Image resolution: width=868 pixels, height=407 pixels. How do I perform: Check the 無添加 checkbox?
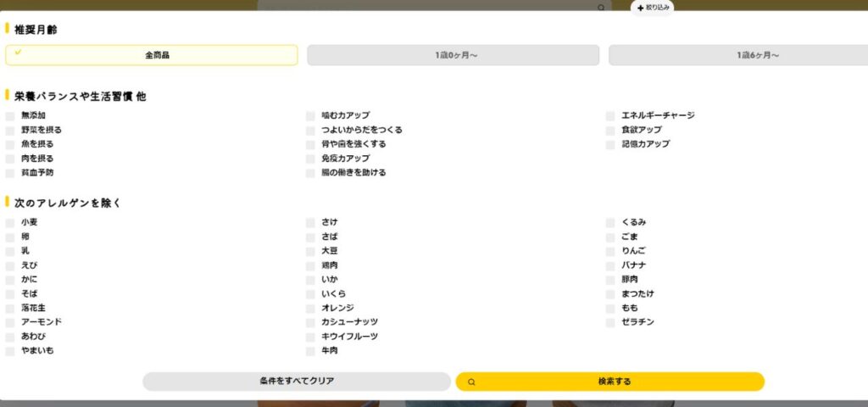coord(10,116)
